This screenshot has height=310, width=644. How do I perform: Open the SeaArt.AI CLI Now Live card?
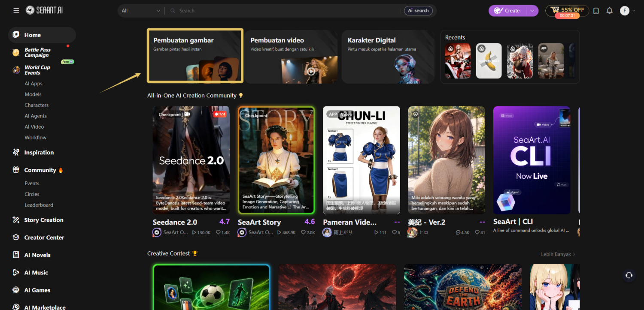coord(532,160)
